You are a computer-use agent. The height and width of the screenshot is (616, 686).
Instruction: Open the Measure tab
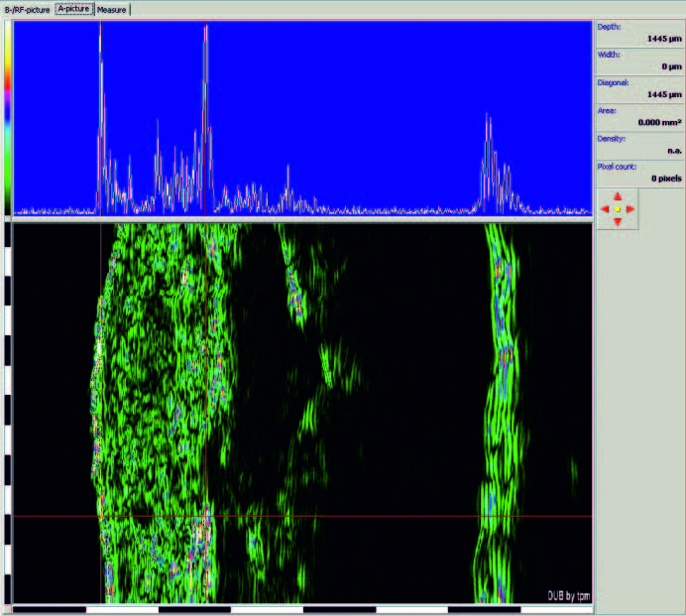[x=112, y=9]
